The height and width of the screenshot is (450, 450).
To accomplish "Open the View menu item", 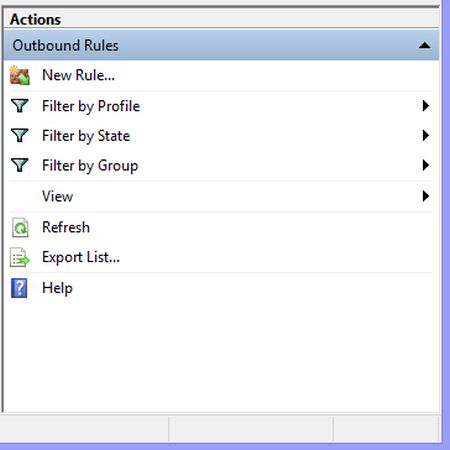I will (x=57, y=196).
